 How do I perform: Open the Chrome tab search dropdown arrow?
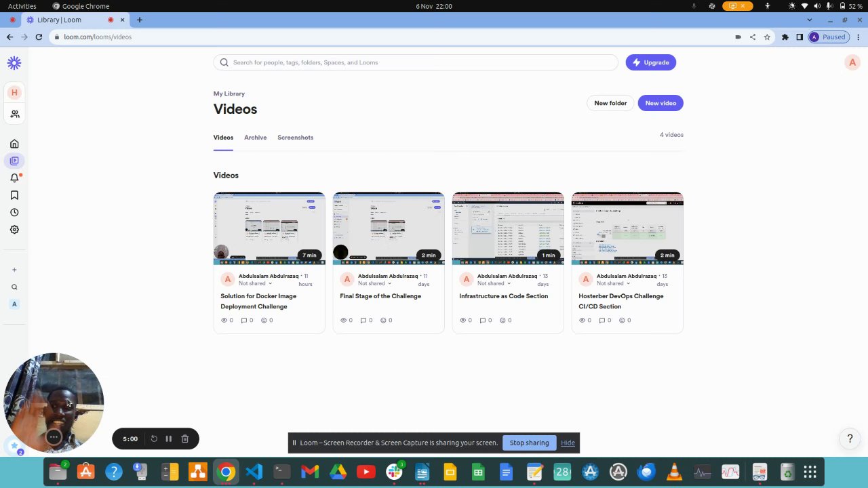tap(809, 20)
